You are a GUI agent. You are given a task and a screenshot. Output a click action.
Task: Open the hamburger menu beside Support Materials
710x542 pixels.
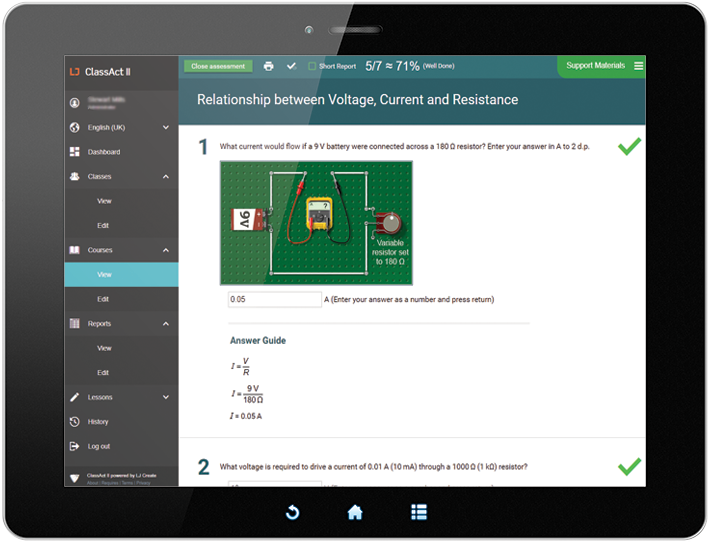click(638, 66)
